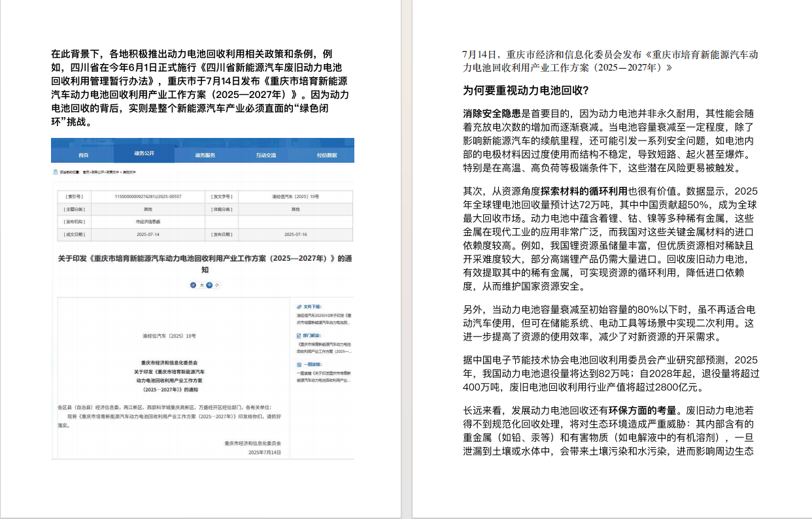Click the 部门解读 document icon
Image resolution: width=812 pixels, height=519 pixels.
point(299,335)
